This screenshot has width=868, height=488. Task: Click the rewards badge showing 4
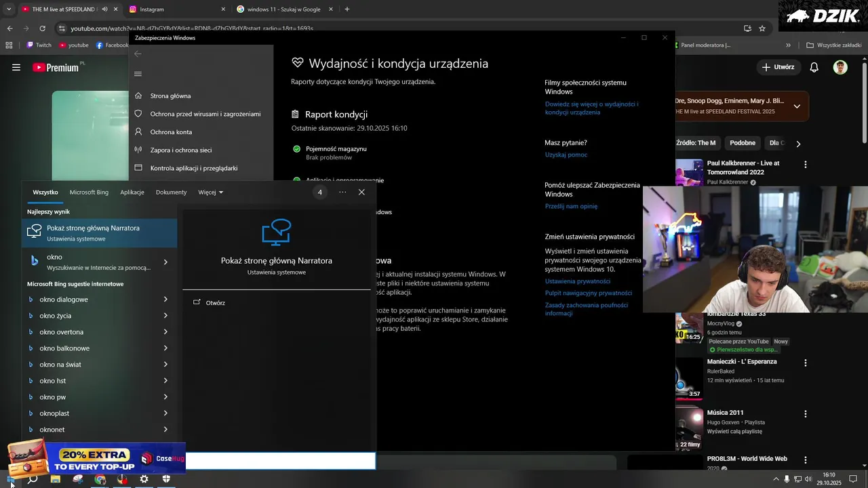320,192
